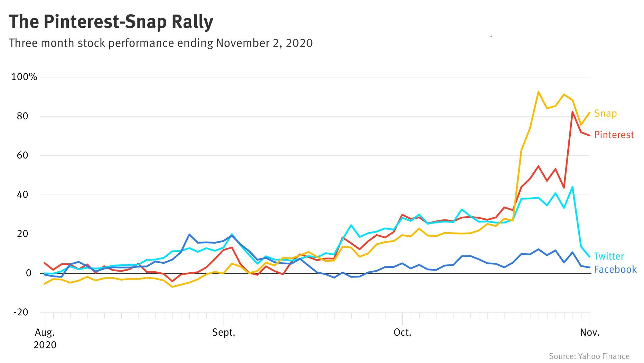Click the 0 y-axis label

click(x=29, y=273)
